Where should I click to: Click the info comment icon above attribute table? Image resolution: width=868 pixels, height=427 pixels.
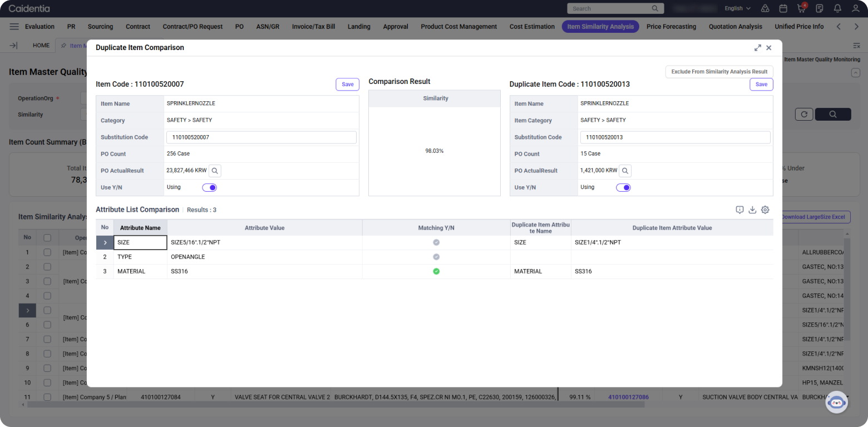click(739, 210)
